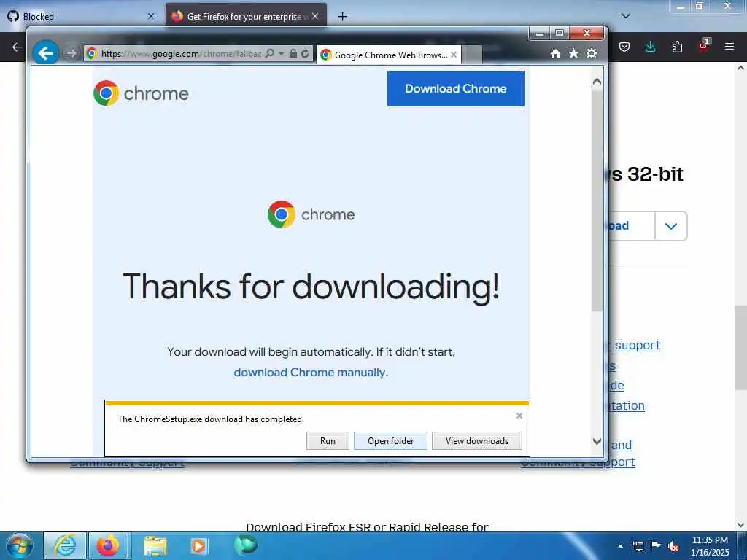Click Internet Explorer forward arrow
The height and width of the screenshot is (560, 747).
pos(71,53)
